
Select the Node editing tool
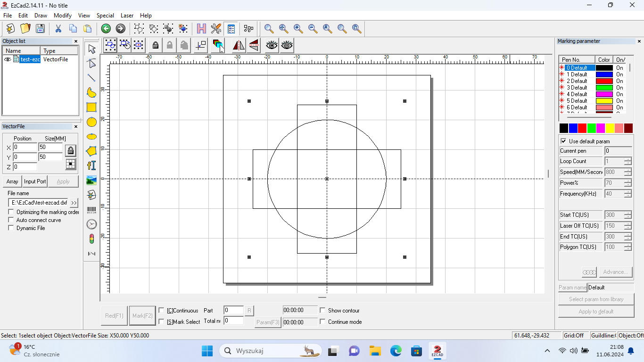pos(92,64)
